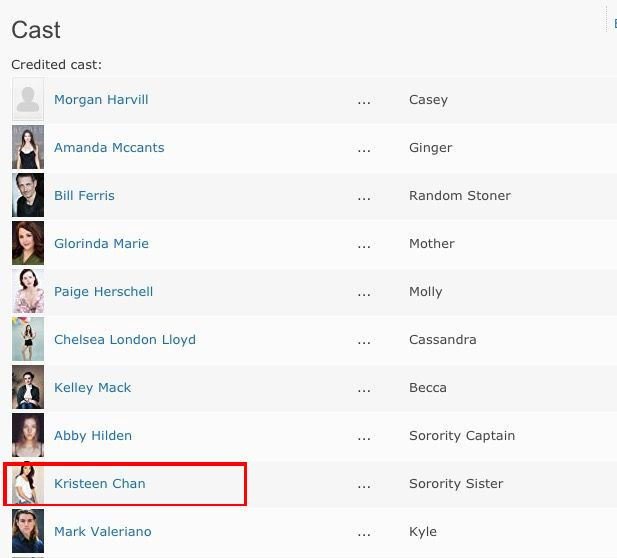The height and width of the screenshot is (558, 617).
Task: Open Kristeen Chan's photo thumbnail
Action: (x=28, y=484)
